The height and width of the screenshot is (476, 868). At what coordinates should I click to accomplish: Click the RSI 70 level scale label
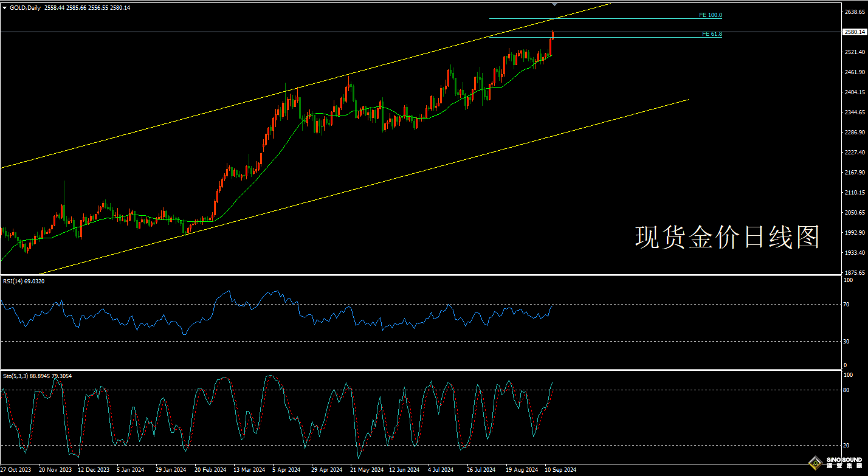[x=846, y=304]
